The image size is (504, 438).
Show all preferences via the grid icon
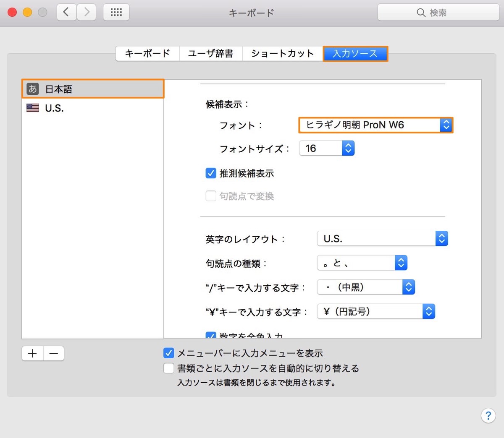pos(116,12)
